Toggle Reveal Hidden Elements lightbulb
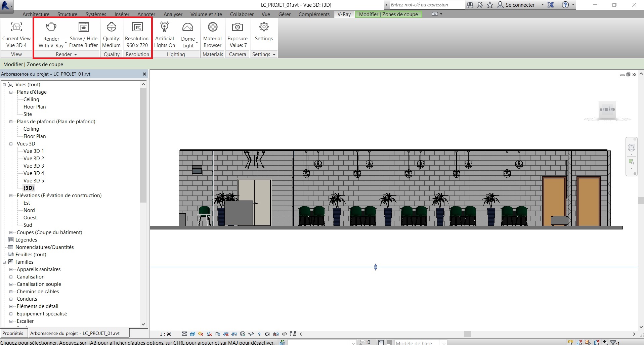The width and height of the screenshot is (644, 345). tap(259, 334)
